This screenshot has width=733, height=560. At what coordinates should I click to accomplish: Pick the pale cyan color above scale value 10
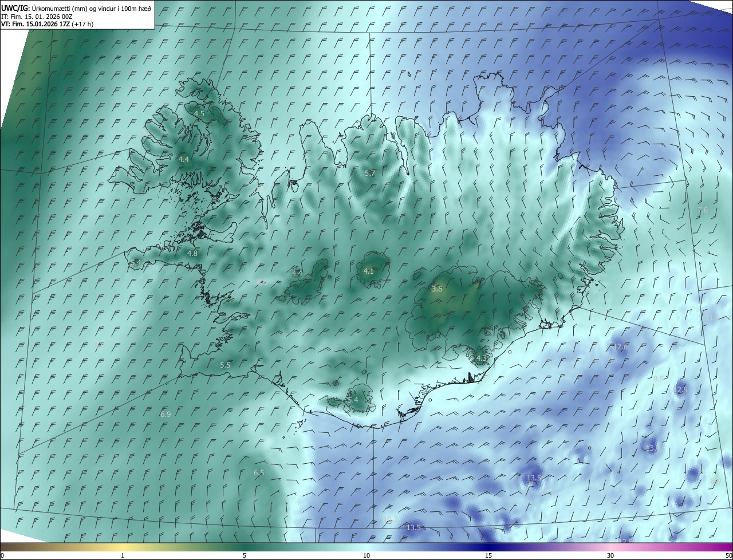point(366,547)
